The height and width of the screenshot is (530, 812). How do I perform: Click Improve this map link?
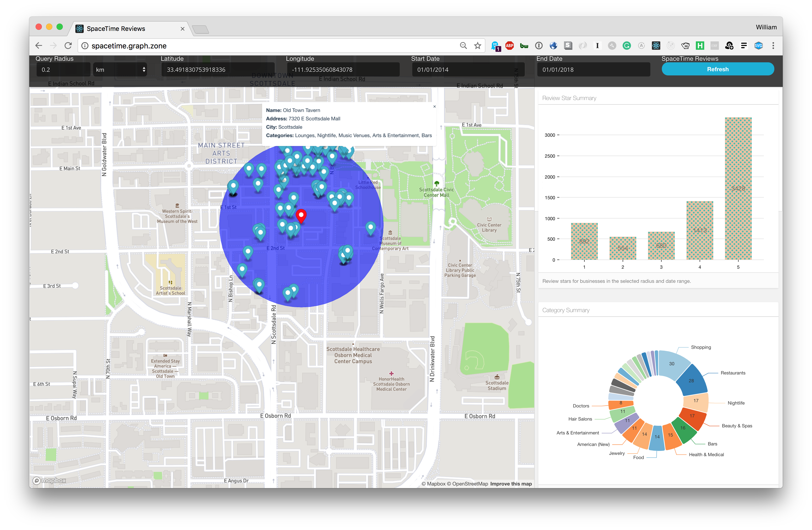(x=511, y=484)
